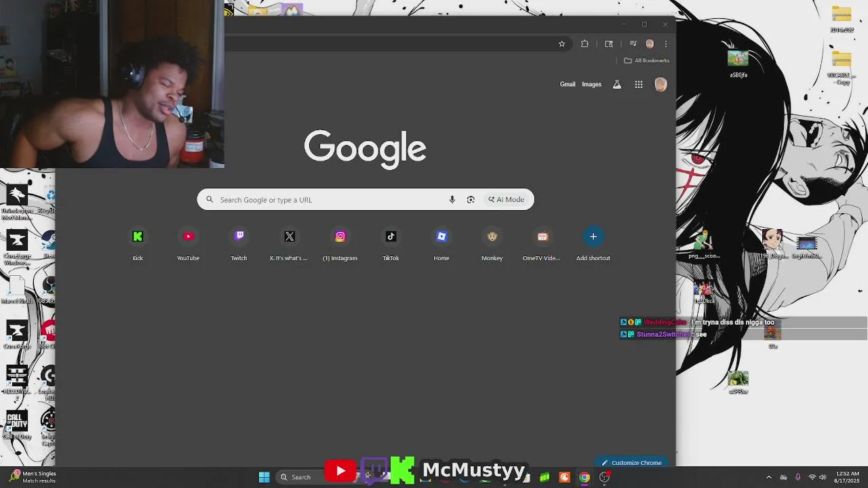Select Marvel Rivals desktop shortcut

point(17,290)
